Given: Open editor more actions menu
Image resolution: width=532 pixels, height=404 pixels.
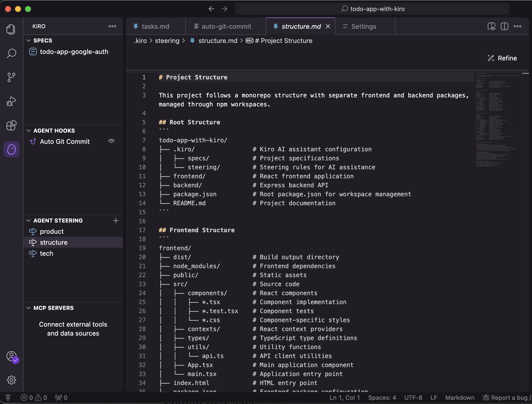Looking at the screenshot, I should [x=518, y=26].
